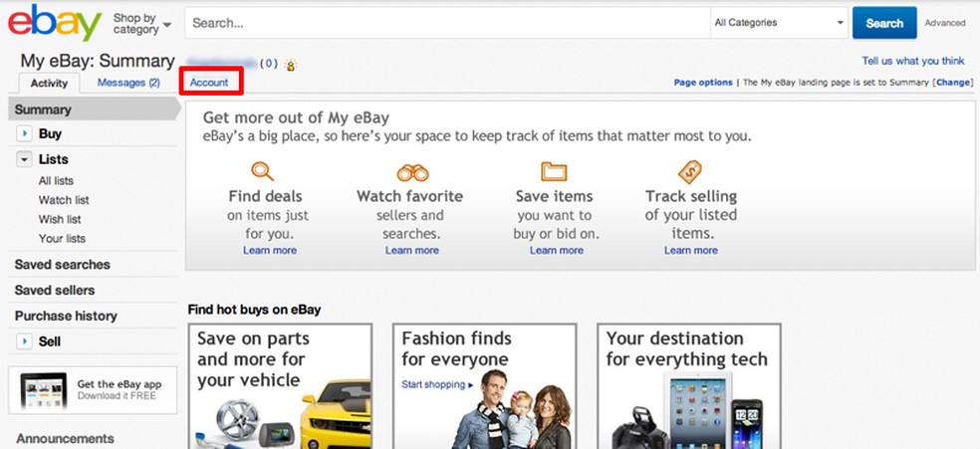The width and height of the screenshot is (980, 449).
Task: Open the Page options link
Action: tap(703, 83)
